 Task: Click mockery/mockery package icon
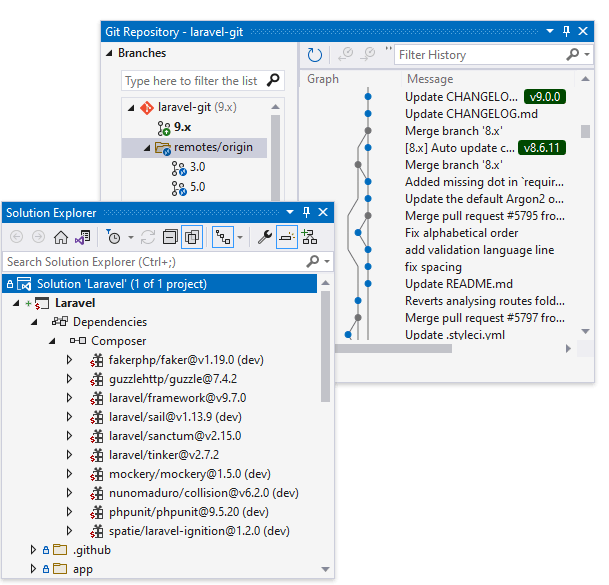click(97, 474)
